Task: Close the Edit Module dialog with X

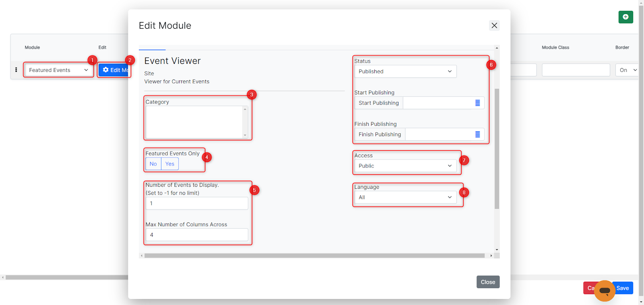Action: pos(494,25)
